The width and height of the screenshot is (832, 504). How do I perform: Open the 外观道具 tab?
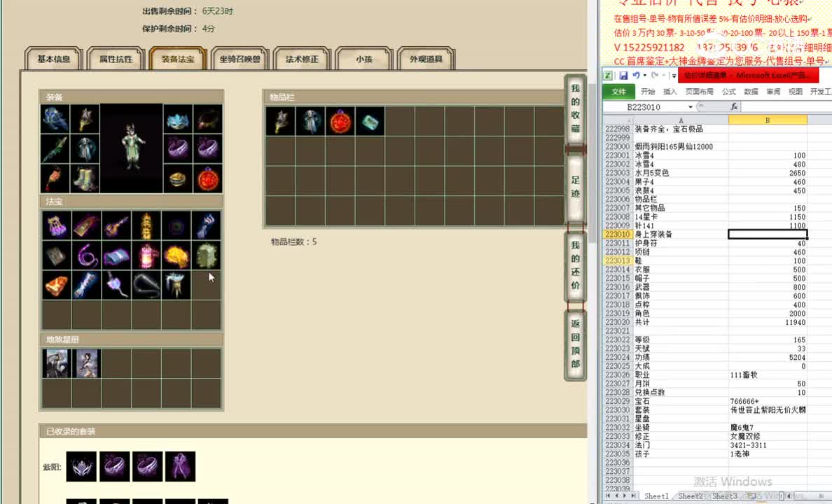pyautogui.click(x=426, y=59)
